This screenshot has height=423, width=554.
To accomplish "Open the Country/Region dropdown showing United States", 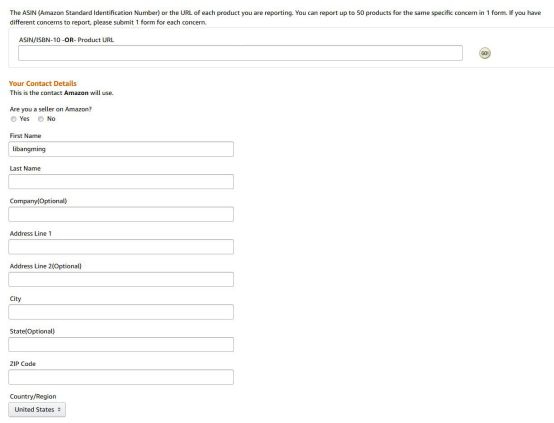I will [x=37, y=409].
